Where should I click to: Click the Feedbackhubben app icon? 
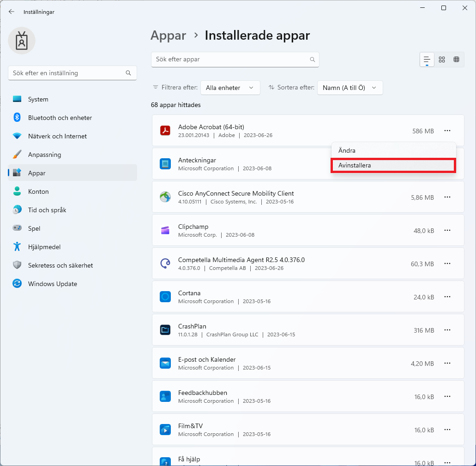[165, 396]
